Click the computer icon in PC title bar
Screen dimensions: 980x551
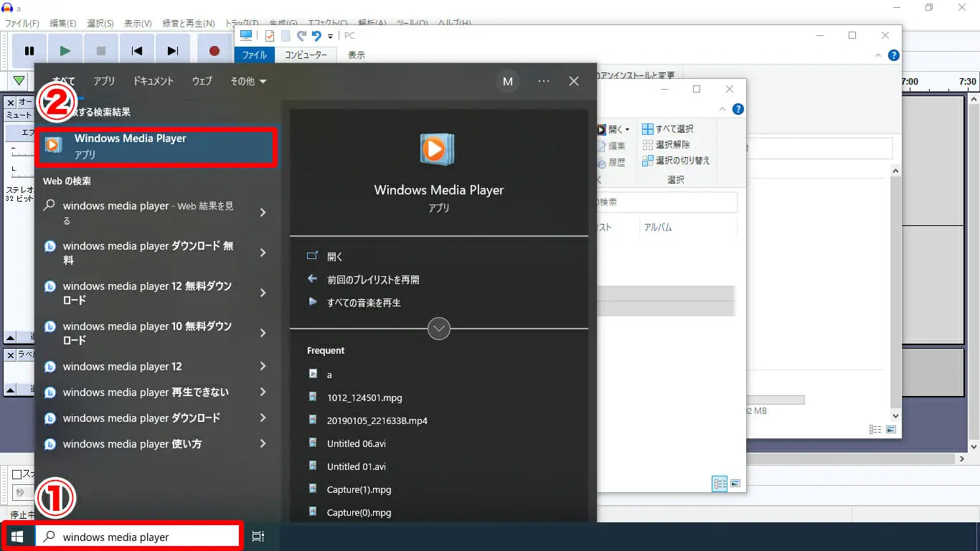[246, 35]
